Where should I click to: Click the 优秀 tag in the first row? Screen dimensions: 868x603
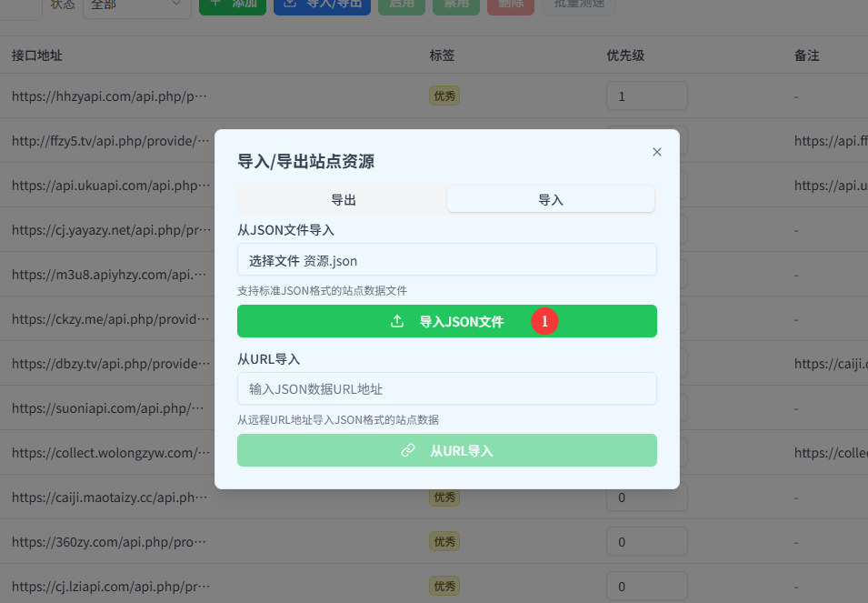click(x=444, y=95)
